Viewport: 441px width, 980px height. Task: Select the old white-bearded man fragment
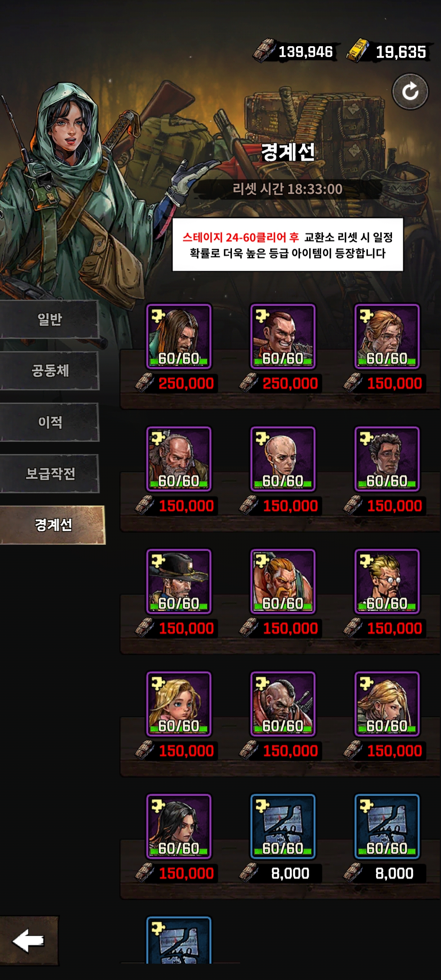pos(179,459)
